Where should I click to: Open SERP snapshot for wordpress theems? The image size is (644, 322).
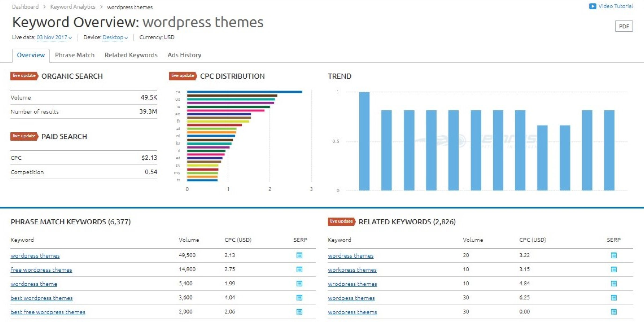click(614, 312)
